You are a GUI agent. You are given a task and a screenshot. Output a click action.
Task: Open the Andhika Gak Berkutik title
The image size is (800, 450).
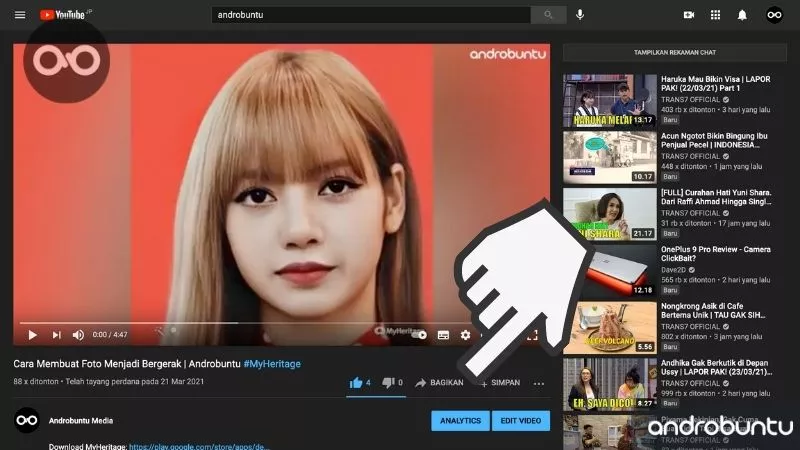tap(716, 367)
